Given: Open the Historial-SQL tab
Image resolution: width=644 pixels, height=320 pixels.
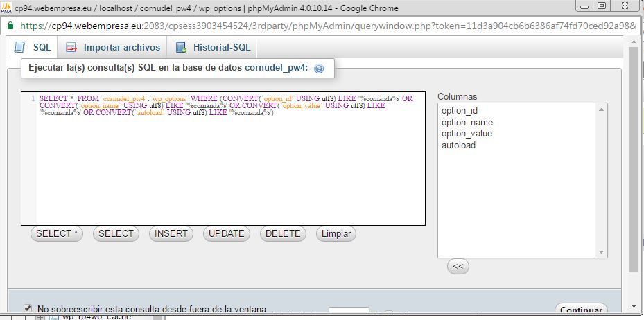Looking at the screenshot, I should pyautogui.click(x=213, y=47).
